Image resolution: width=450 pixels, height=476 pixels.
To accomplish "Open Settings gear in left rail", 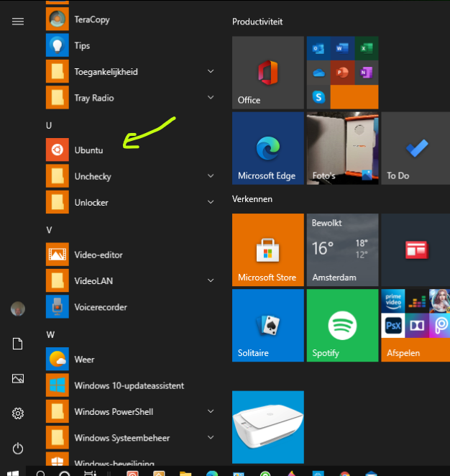I will 18,413.
